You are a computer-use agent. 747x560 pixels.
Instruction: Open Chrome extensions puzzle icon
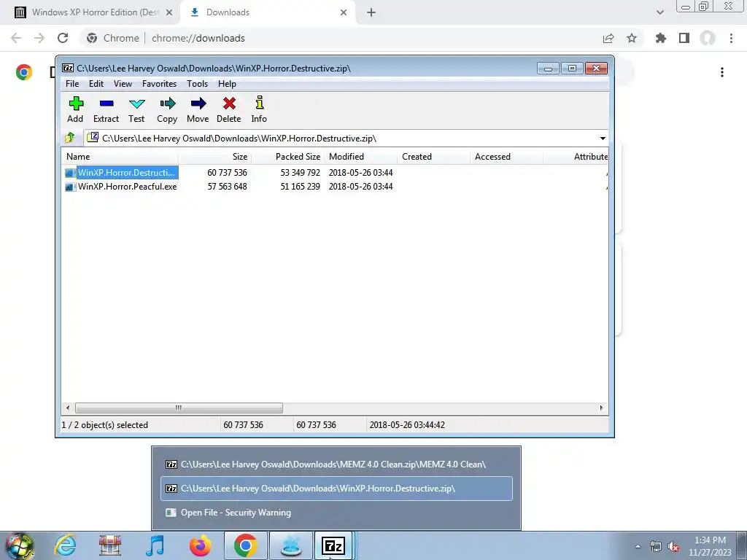pyautogui.click(x=661, y=38)
